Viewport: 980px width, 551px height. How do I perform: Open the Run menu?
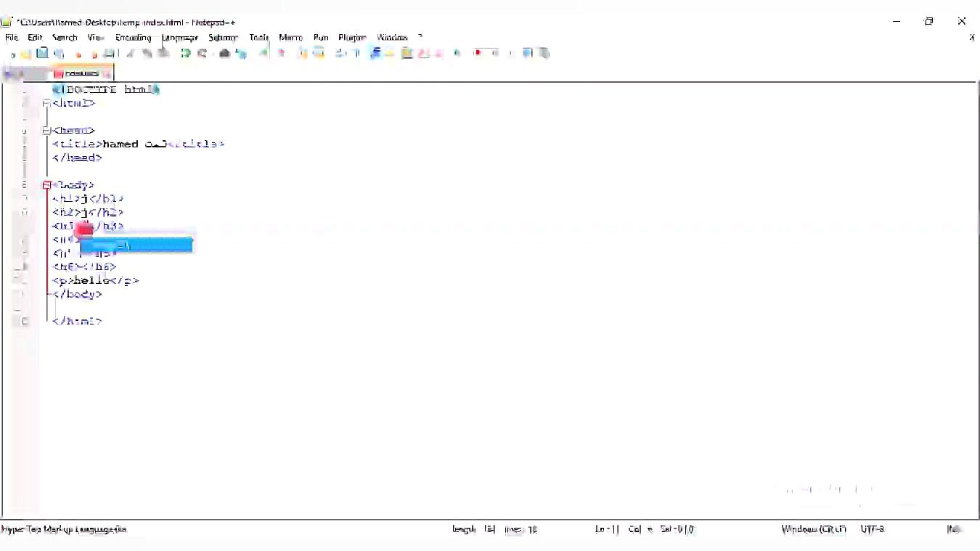tap(321, 38)
